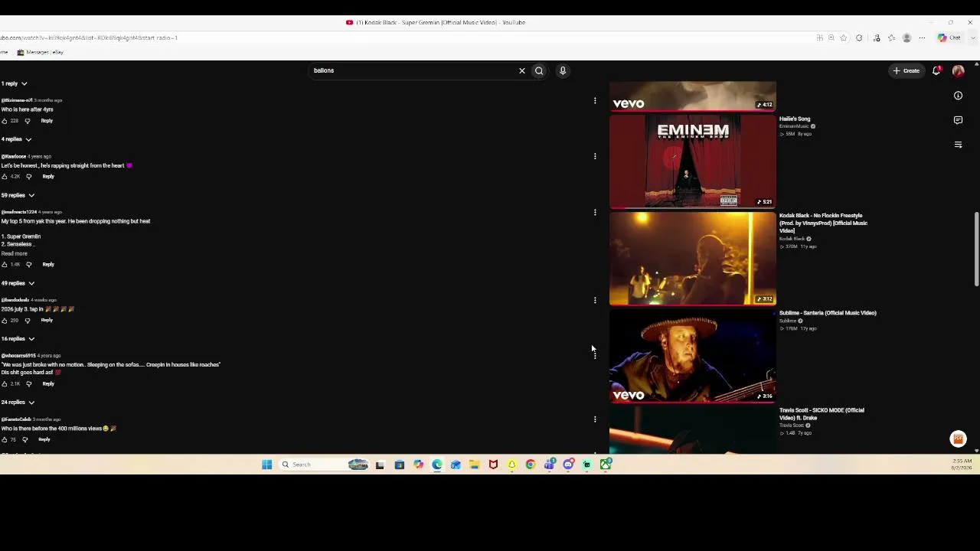Open options menu for 'Let's be honest' comment
The height and width of the screenshot is (551, 980).
coord(595,156)
